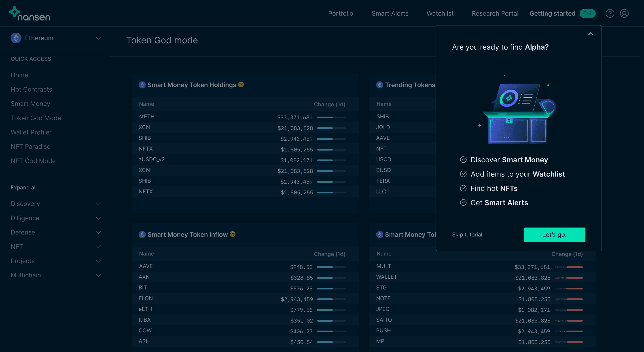Image resolution: width=644 pixels, height=352 pixels.
Task: Toggle the Find hot NFTs checkmark
Action: point(463,188)
